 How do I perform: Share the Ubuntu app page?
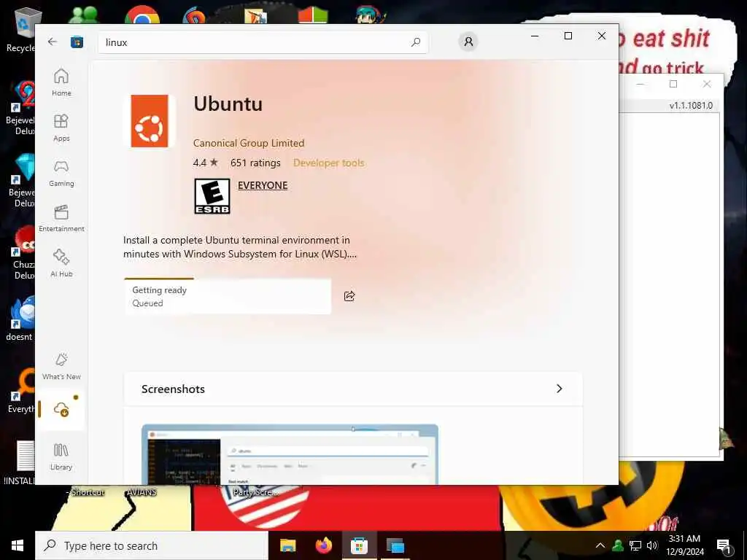[x=349, y=296]
